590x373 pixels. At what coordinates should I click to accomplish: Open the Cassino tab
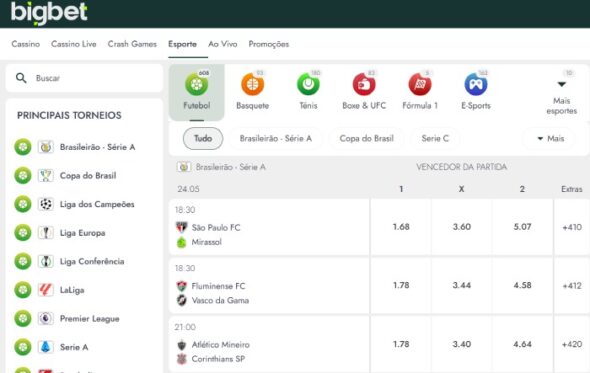tap(26, 44)
